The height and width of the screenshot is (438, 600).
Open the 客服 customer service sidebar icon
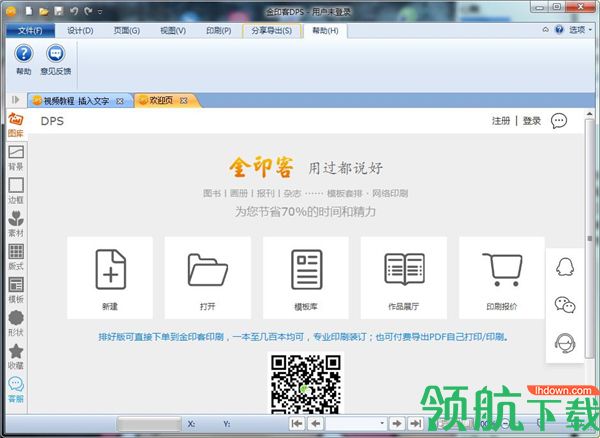[16, 390]
